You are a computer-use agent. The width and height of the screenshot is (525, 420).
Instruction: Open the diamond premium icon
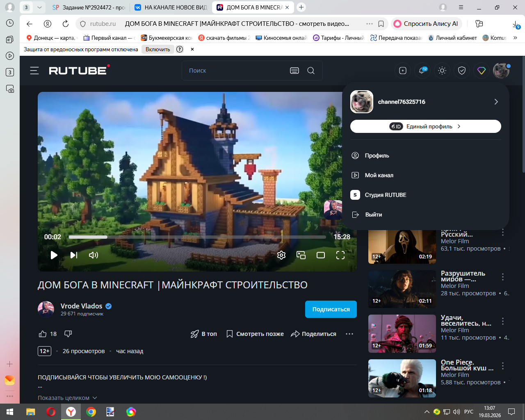[x=482, y=71]
